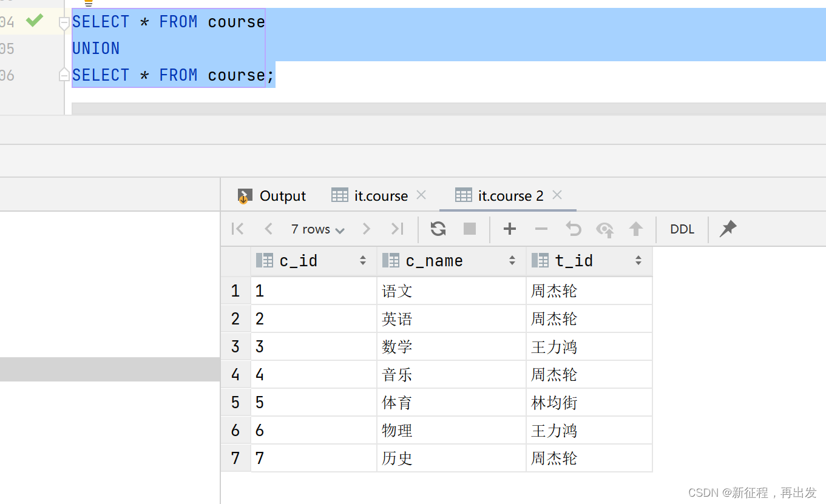Reload the result table data
Image resolution: width=826 pixels, height=504 pixels.
click(x=438, y=229)
